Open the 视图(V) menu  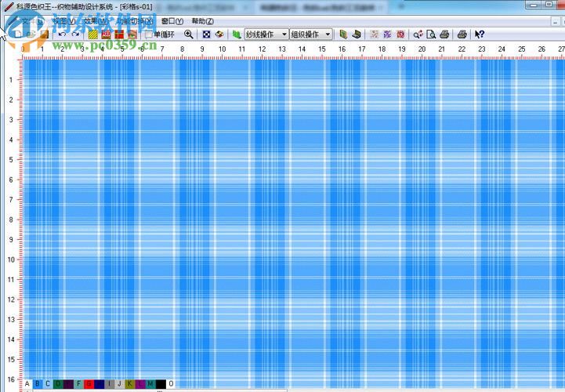click(x=63, y=21)
